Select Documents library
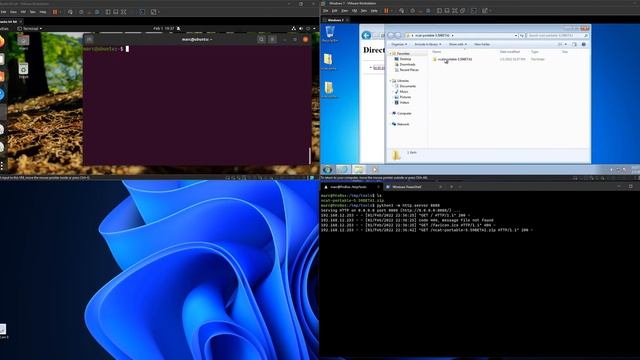 [405, 86]
